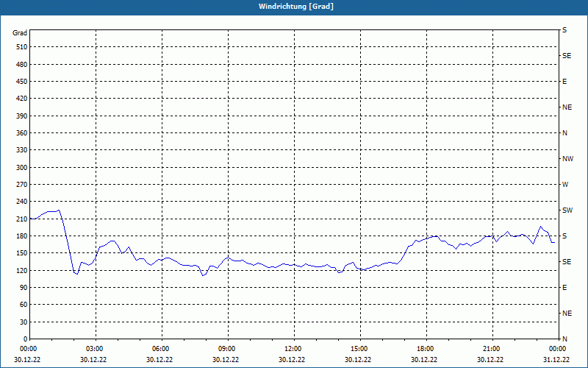Select the 09:00 time axis label
Screen dimensions: 588x368
(x=226, y=349)
